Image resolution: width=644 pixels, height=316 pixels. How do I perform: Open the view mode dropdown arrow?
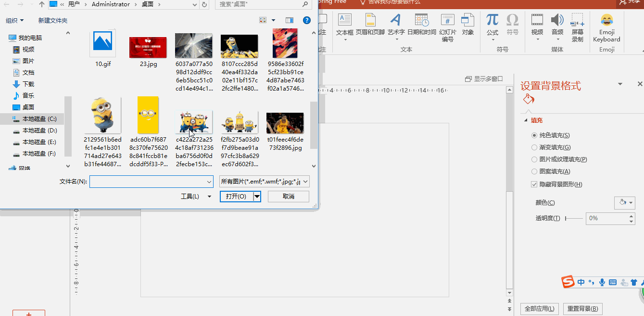[x=274, y=20]
